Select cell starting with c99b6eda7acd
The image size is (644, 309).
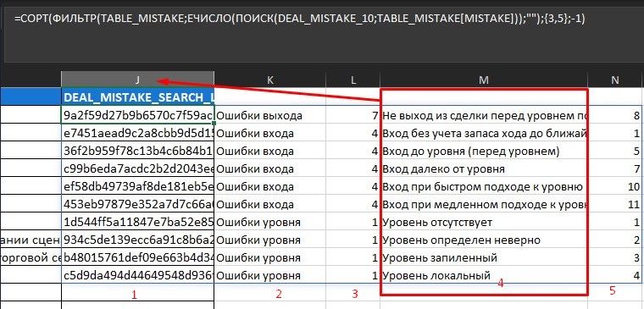pyautogui.click(x=137, y=168)
